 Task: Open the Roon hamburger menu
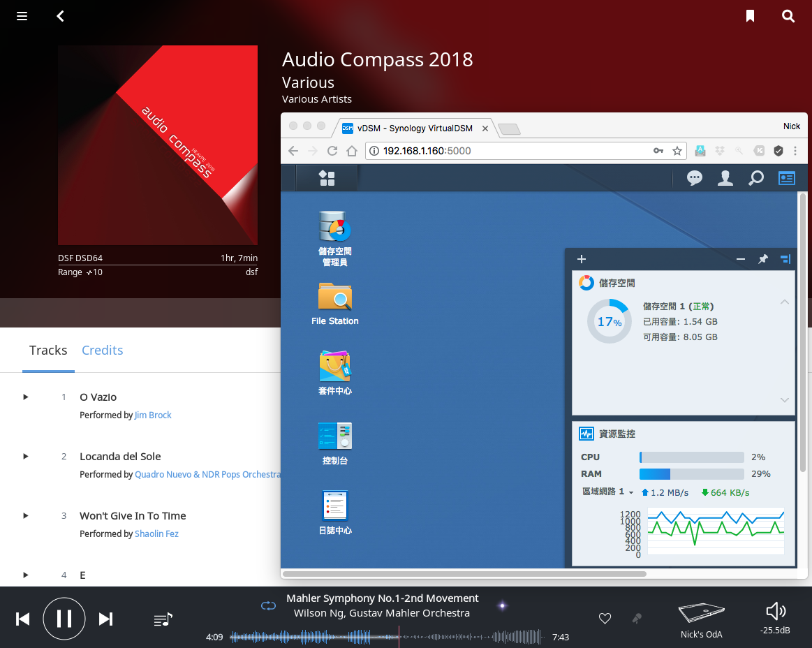pos(22,16)
